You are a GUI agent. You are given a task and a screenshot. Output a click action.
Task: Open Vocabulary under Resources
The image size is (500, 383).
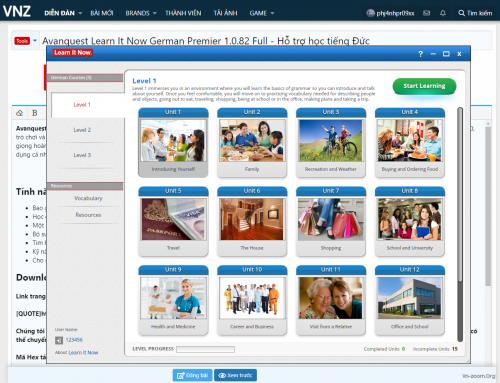click(x=88, y=198)
